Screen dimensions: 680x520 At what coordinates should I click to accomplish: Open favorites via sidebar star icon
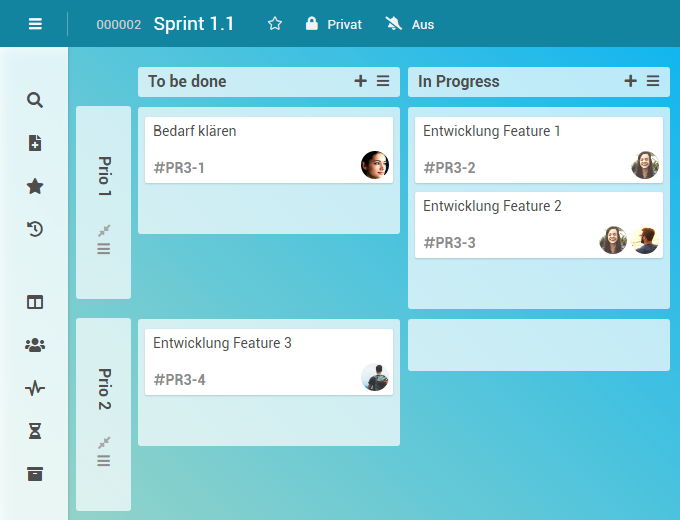[x=35, y=186]
